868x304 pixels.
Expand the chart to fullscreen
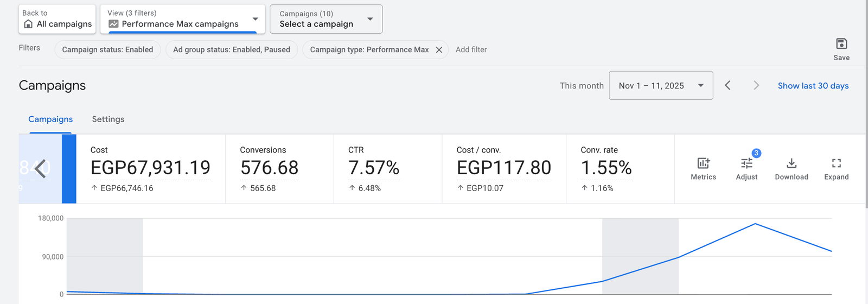coord(836,163)
